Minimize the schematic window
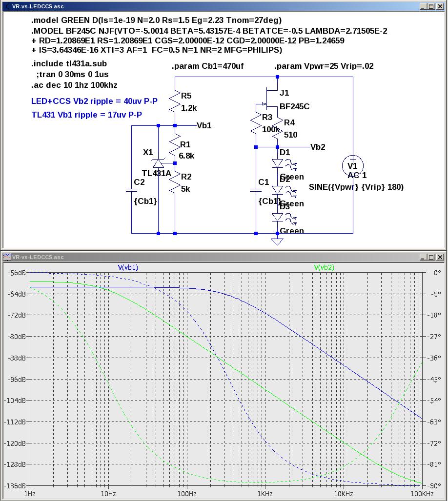 coord(423,6)
